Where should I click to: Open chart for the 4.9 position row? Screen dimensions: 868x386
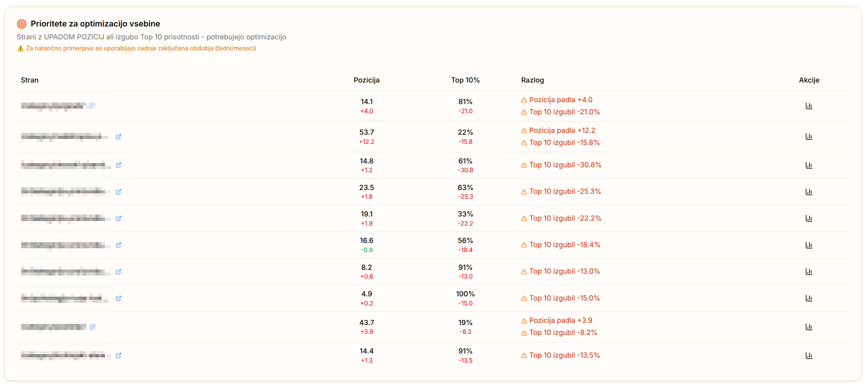pyautogui.click(x=809, y=298)
